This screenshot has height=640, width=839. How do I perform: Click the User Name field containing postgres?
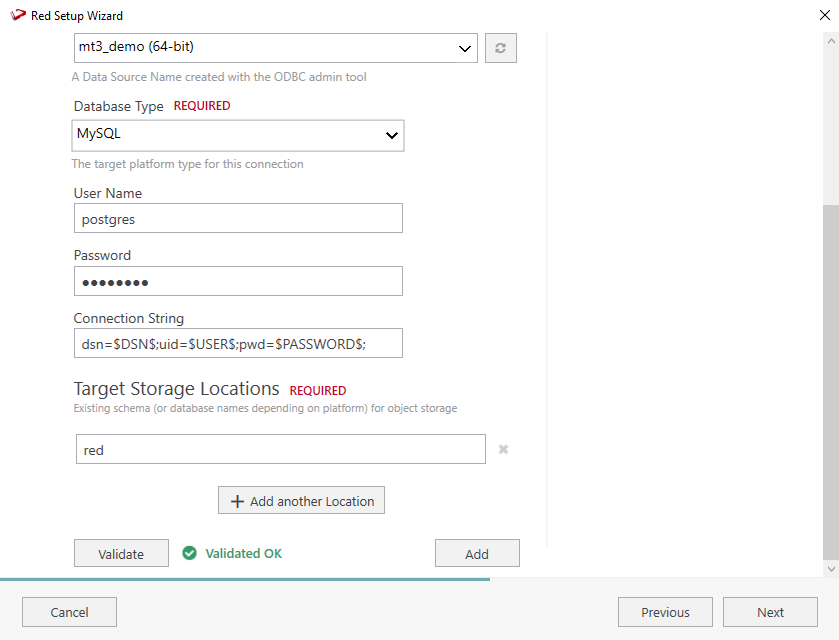pos(238,218)
